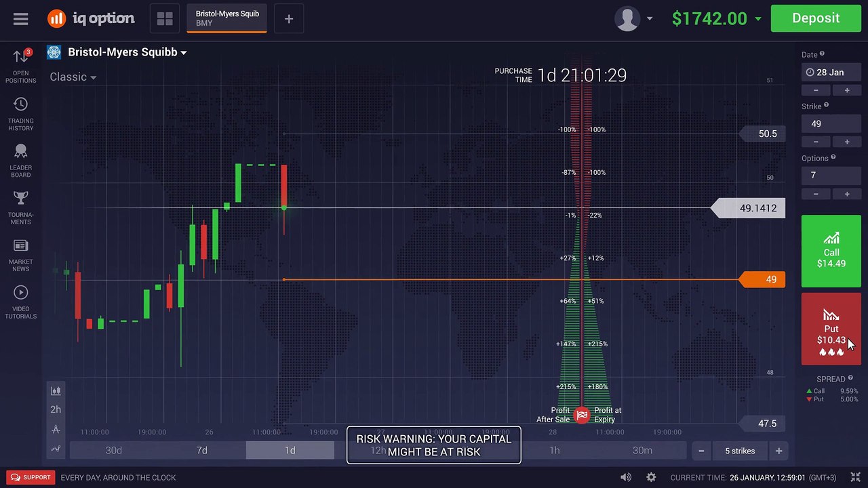Image resolution: width=868 pixels, height=488 pixels.
Task: Click the Date help question mark
Action: (823, 54)
